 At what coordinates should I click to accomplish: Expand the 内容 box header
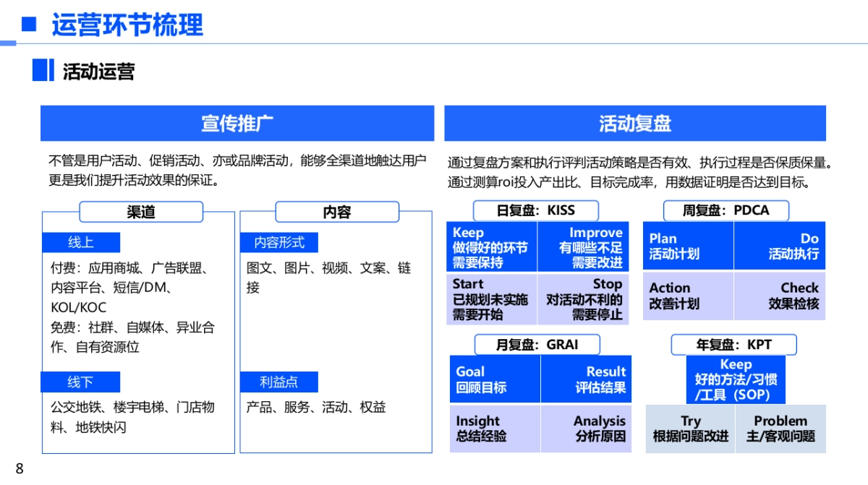click(337, 212)
